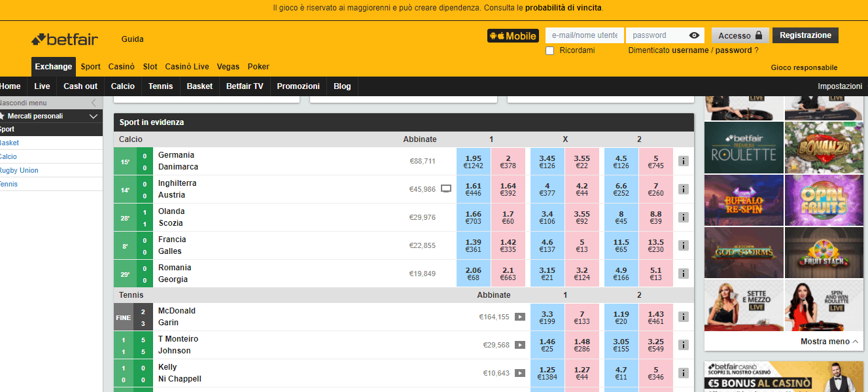Image resolution: width=868 pixels, height=392 pixels.
Task: Open Live in navigation bar
Action: (42, 86)
